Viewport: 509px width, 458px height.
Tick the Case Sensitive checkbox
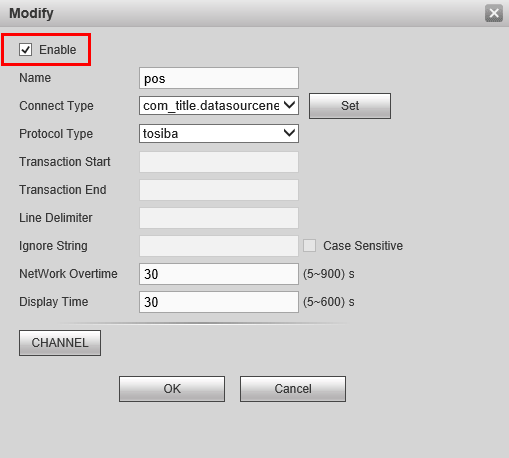(x=309, y=246)
